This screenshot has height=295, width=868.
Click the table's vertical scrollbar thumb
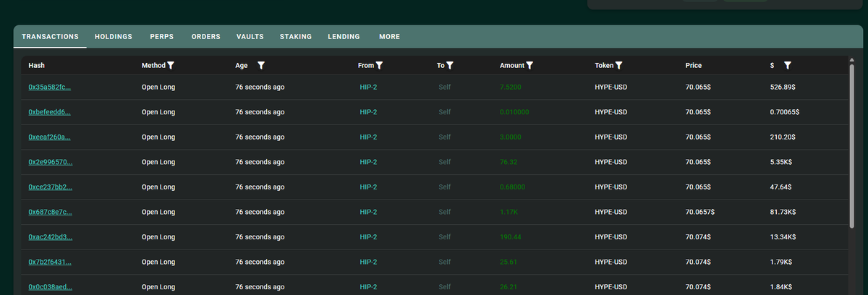click(851, 145)
